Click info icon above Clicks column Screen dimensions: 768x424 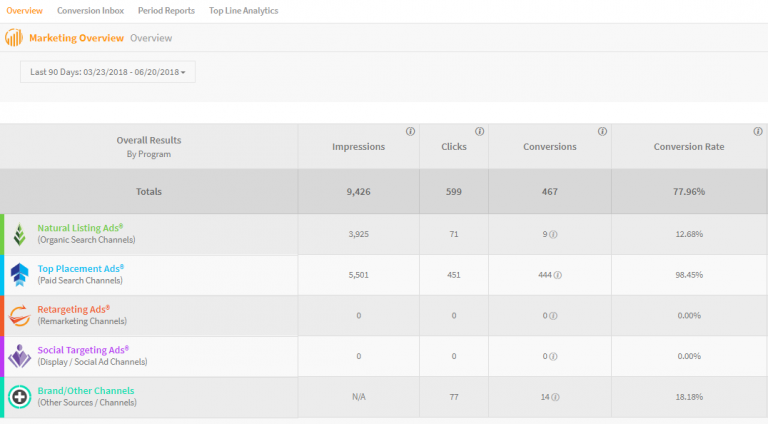(x=480, y=132)
